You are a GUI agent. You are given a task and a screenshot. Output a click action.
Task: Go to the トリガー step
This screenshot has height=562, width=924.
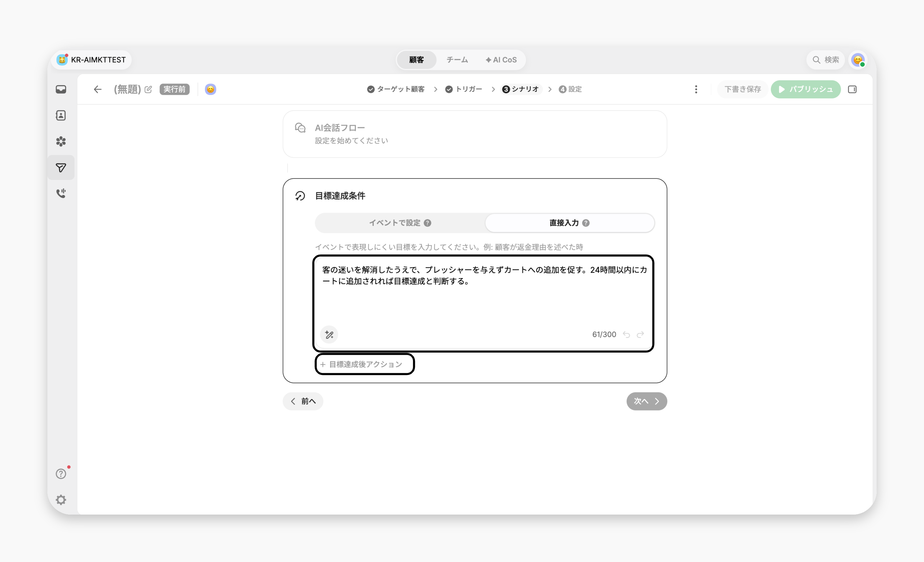tap(464, 89)
